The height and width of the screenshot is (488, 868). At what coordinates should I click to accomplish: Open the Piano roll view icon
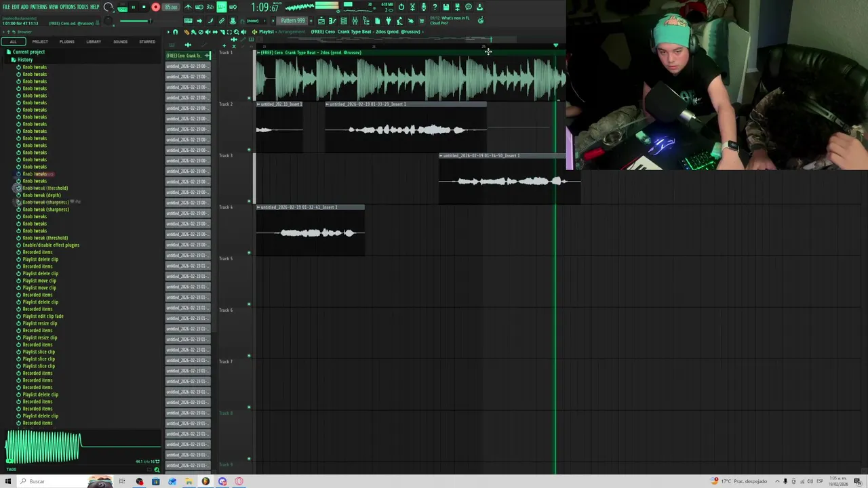click(332, 21)
